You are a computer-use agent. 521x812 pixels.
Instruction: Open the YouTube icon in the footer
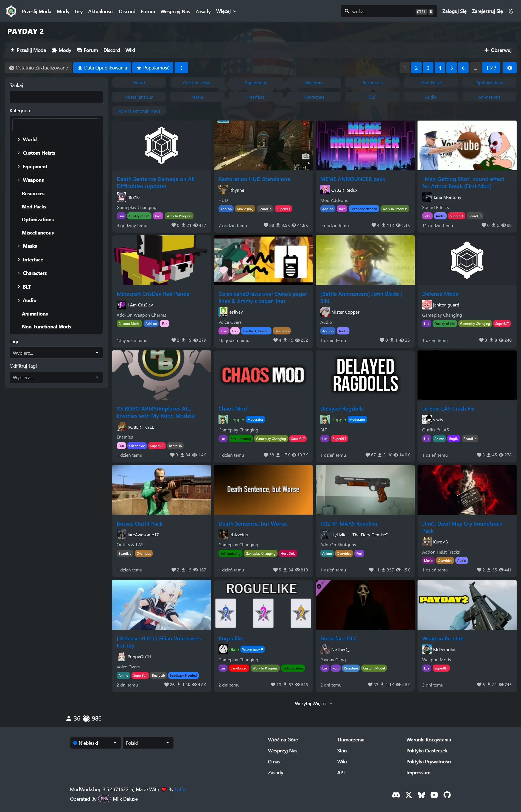434,795
